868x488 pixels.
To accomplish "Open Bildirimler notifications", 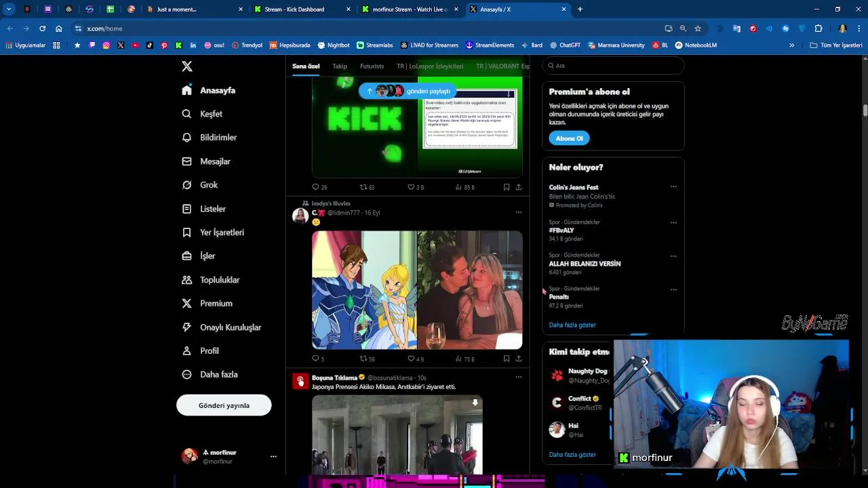I will tap(210, 138).
